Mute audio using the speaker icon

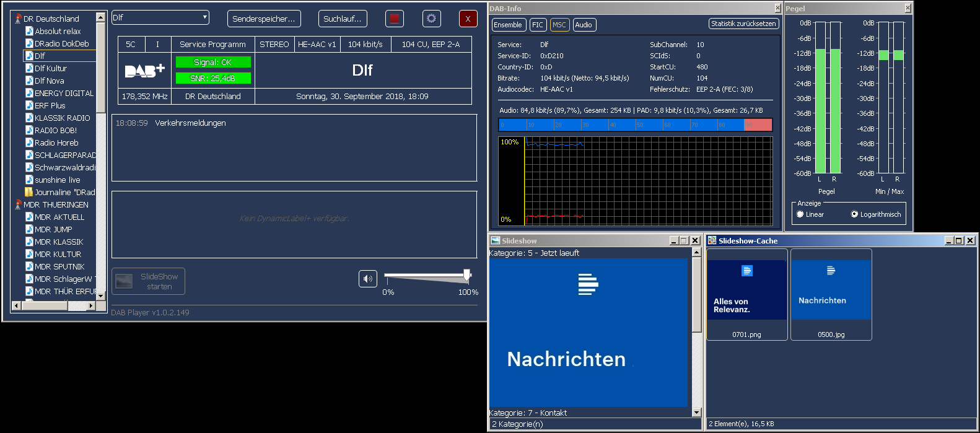pos(368,279)
